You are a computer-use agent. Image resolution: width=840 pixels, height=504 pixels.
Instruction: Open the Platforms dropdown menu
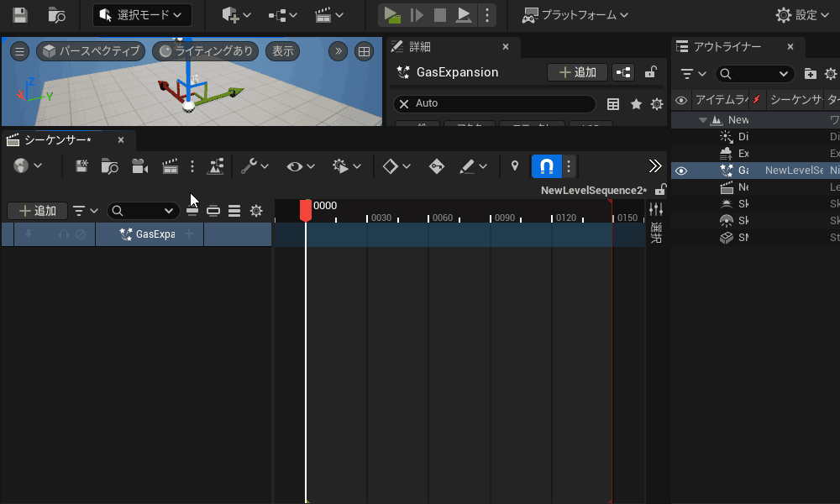(575, 15)
